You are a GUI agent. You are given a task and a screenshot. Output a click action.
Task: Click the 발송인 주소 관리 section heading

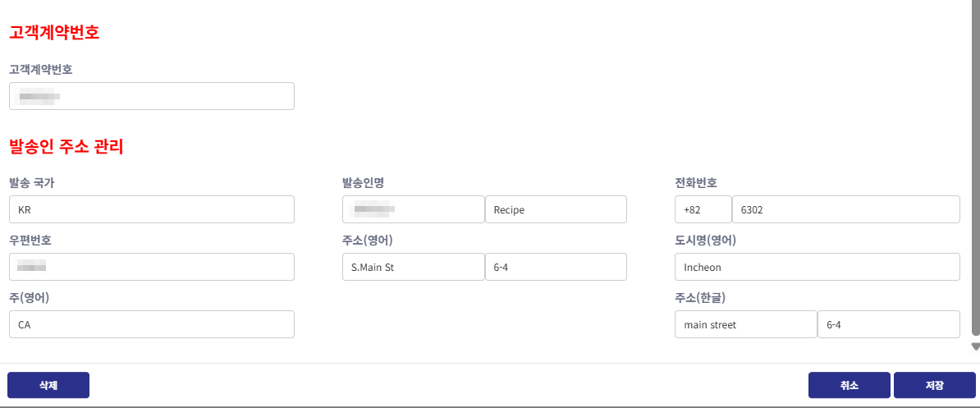click(x=66, y=148)
